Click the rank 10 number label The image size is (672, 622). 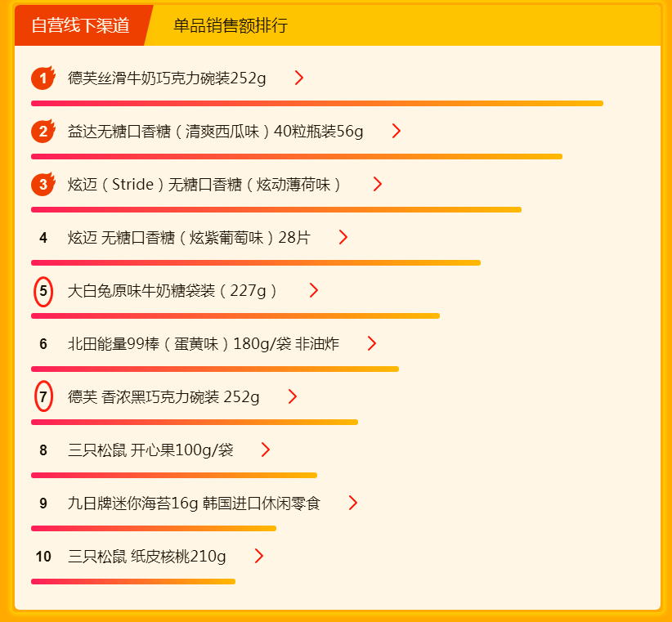point(43,557)
